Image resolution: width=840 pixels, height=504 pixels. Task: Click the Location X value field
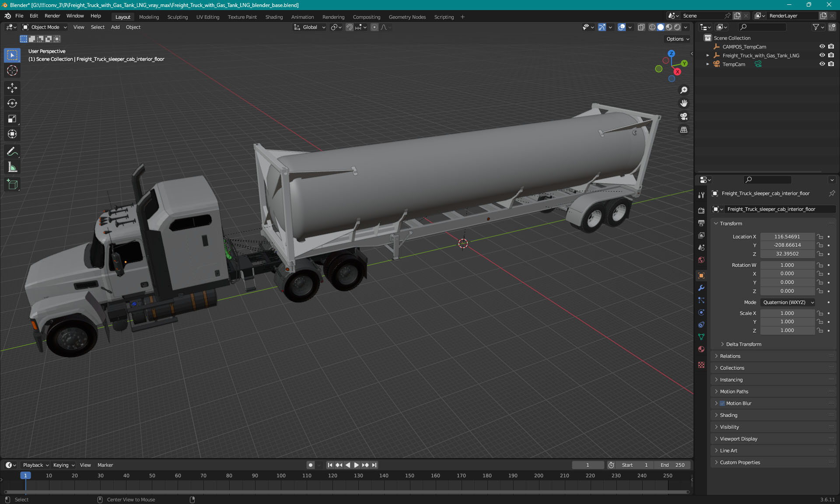click(x=787, y=237)
